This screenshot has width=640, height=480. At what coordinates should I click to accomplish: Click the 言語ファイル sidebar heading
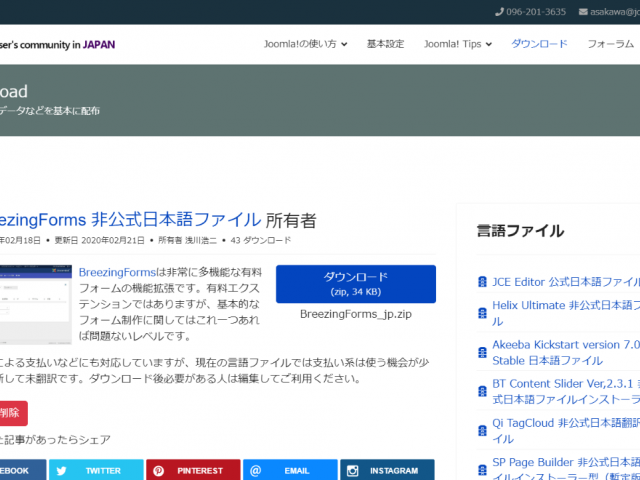coord(520,231)
